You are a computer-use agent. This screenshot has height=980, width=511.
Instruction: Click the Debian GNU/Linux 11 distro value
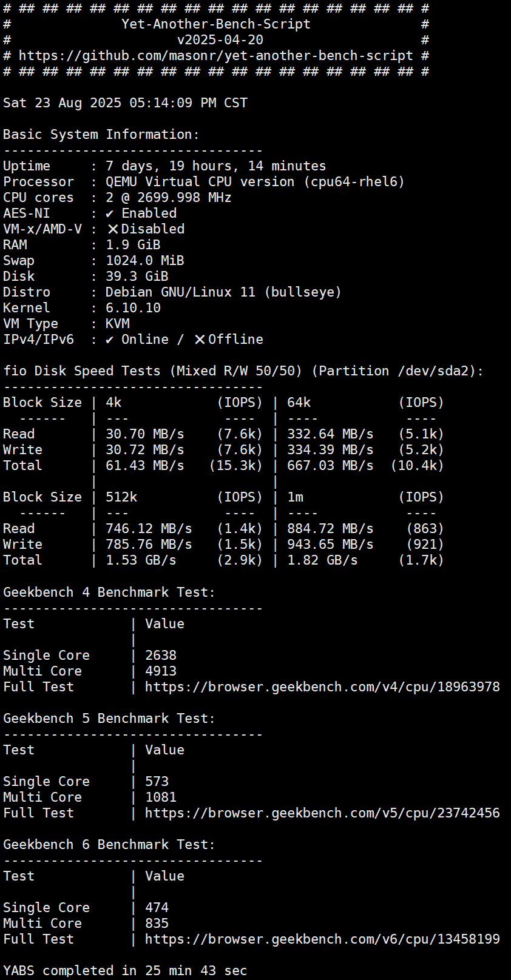click(x=223, y=292)
